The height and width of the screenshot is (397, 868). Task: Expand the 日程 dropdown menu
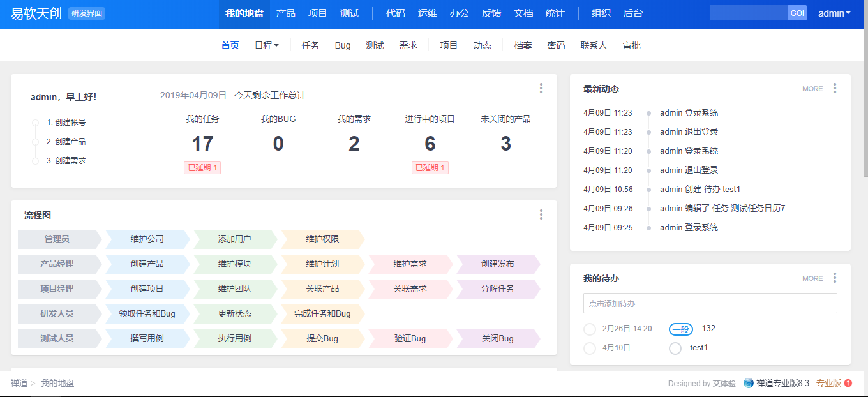coord(266,45)
